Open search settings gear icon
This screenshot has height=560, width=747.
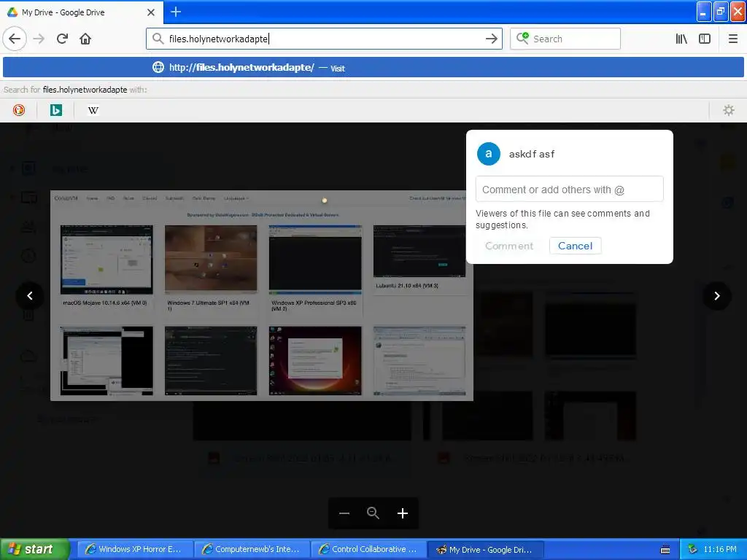[x=729, y=110]
